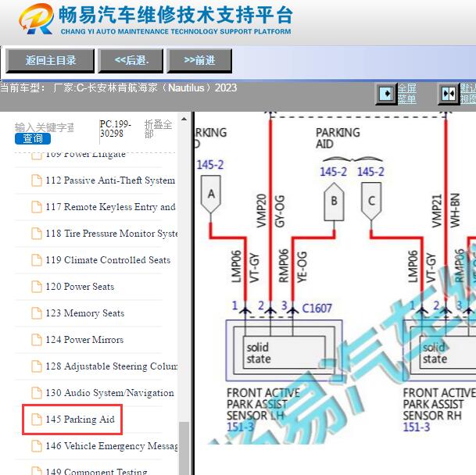Click the VMP20 wire label
Viewport: 476px width, 475px height.
(x=262, y=211)
